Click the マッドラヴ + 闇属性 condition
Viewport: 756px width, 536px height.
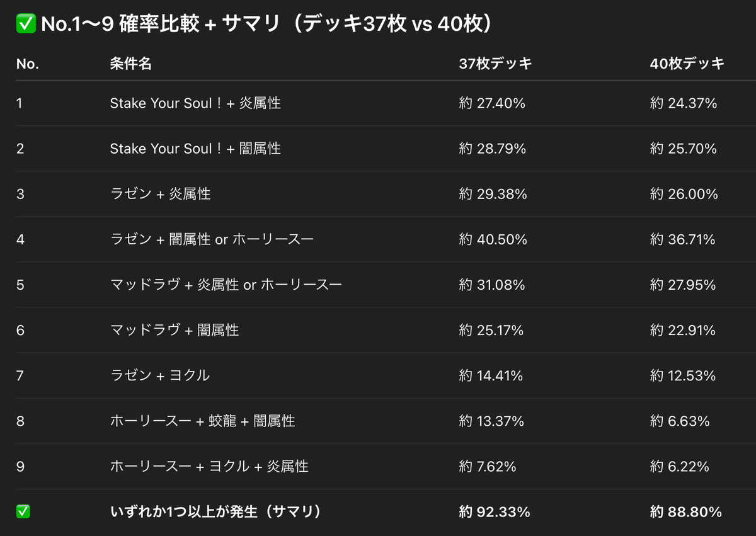tap(175, 330)
